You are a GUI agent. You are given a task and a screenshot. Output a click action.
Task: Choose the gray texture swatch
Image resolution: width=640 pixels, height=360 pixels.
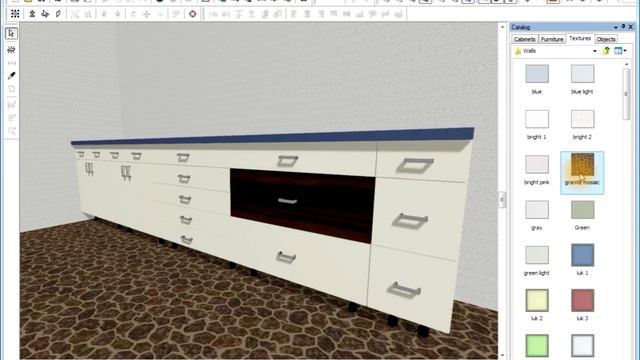tap(537, 210)
